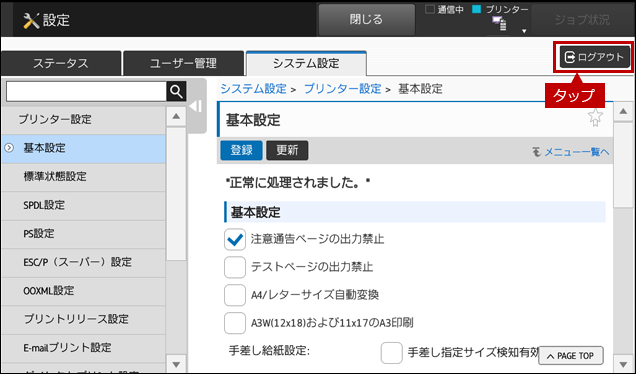Select OOXML設定 in the side menu

tap(83, 291)
